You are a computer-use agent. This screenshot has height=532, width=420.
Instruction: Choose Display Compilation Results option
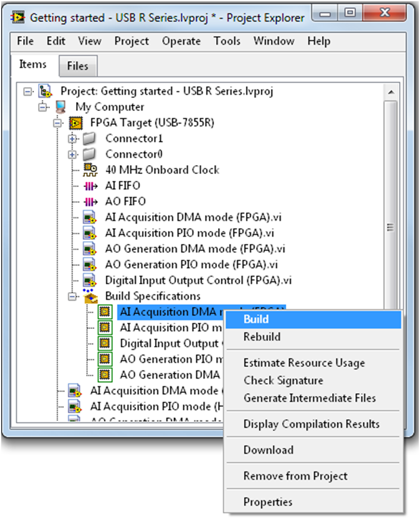311,424
